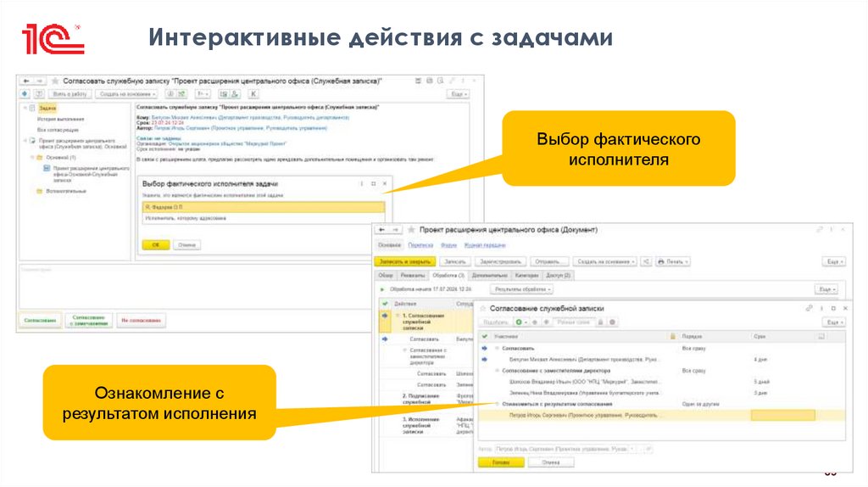Open the 'Переписка' link in document window
Image resolution: width=868 pixels, height=487 pixels.
[x=420, y=245]
